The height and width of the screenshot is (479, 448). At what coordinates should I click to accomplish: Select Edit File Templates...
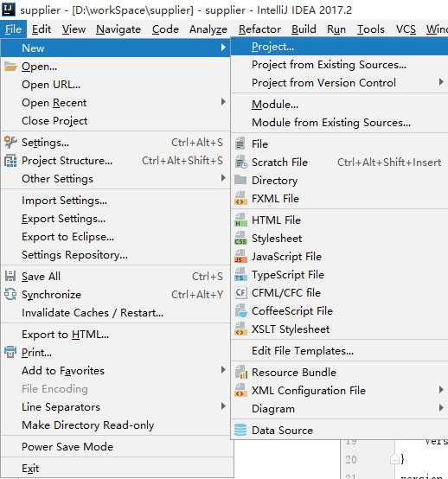[x=339, y=351]
